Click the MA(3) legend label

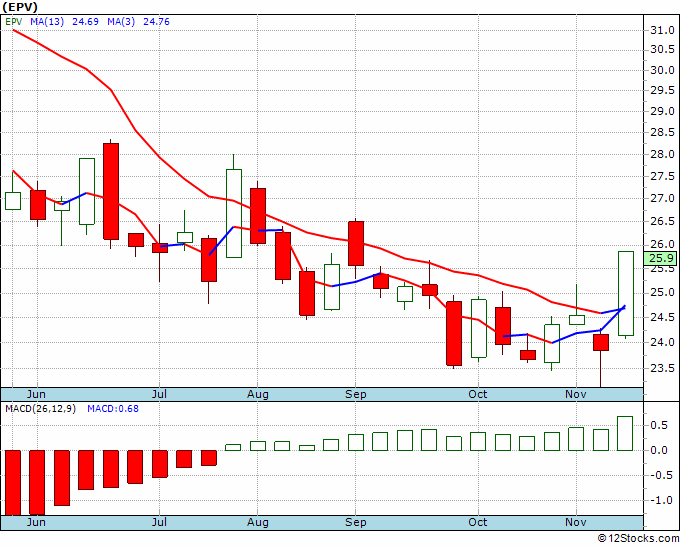[121, 22]
